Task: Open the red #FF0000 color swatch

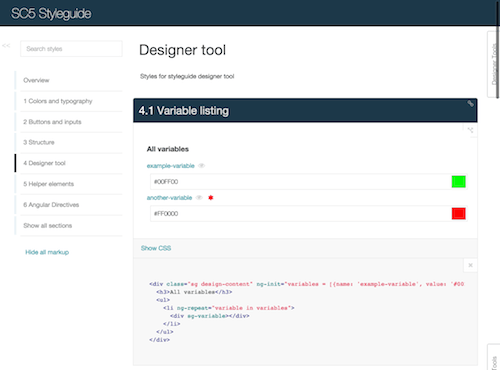Action: 459,214
